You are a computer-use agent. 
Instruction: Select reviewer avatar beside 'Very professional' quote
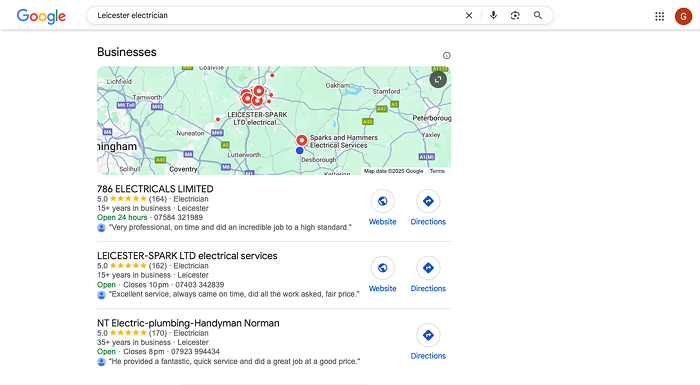101,228
